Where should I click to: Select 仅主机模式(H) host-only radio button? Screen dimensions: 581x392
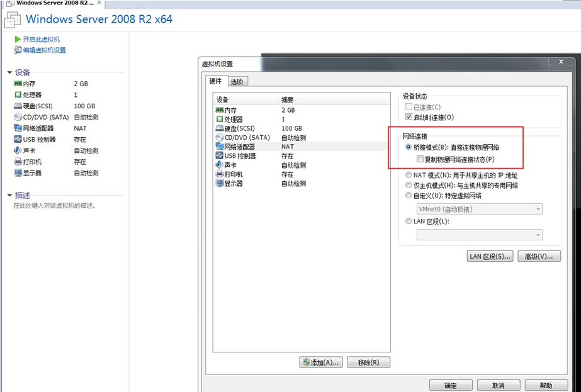tap(409, 185)
